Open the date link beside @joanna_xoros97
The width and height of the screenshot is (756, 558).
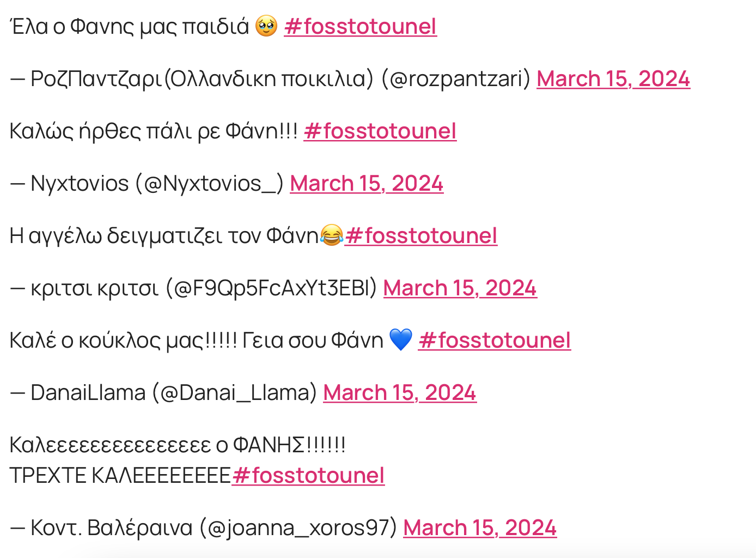(x=479, y=527)
